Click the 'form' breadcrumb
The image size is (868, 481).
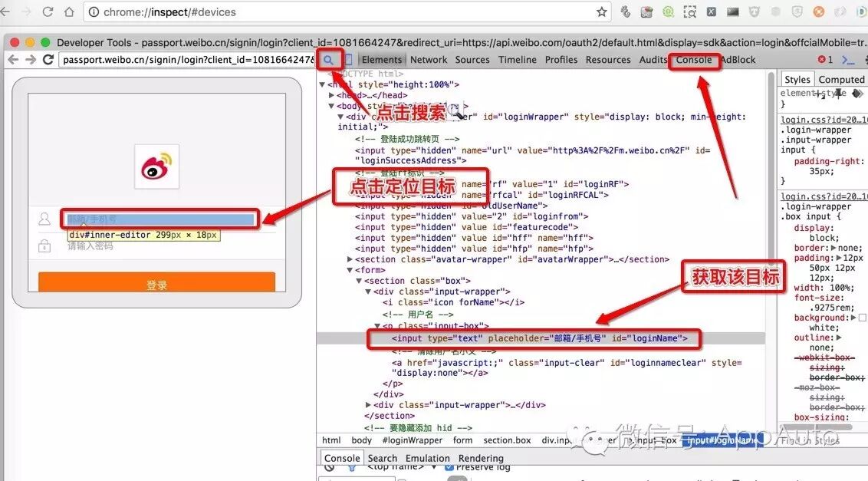463,440
